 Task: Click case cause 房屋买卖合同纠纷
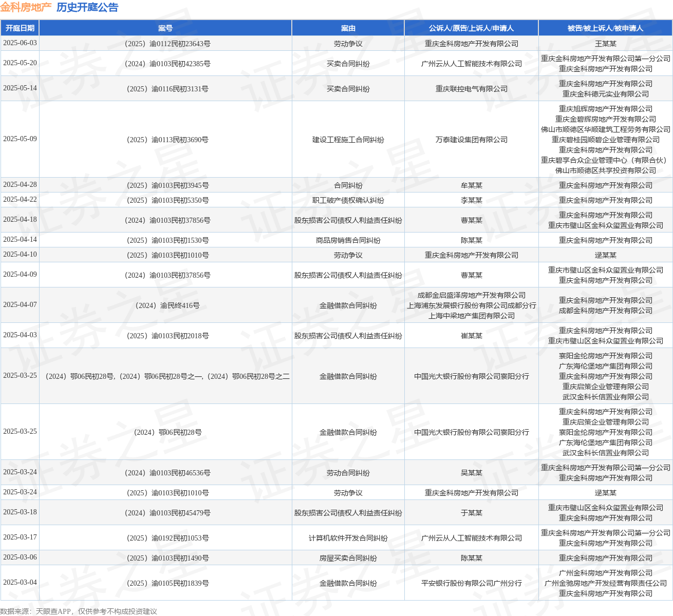pyautogui.click(x=348, y=558)
